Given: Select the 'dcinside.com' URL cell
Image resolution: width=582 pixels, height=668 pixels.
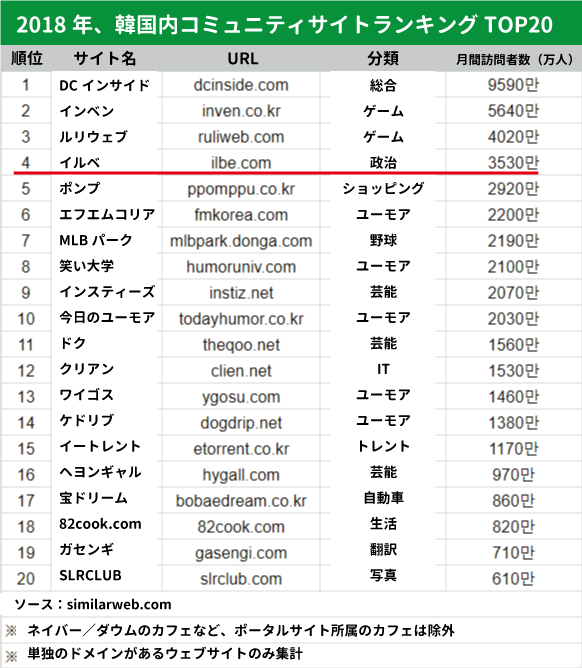Looking at the screenshot, I should tap(241, 85).
